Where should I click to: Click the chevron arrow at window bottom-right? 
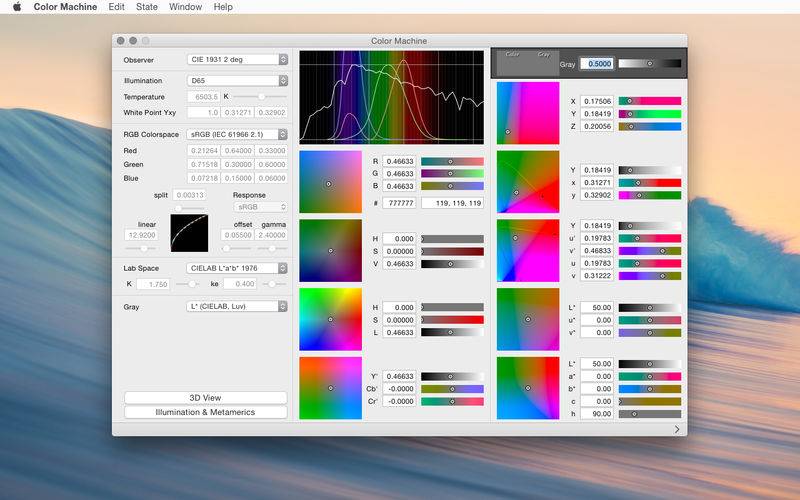(x=677, y=429)
